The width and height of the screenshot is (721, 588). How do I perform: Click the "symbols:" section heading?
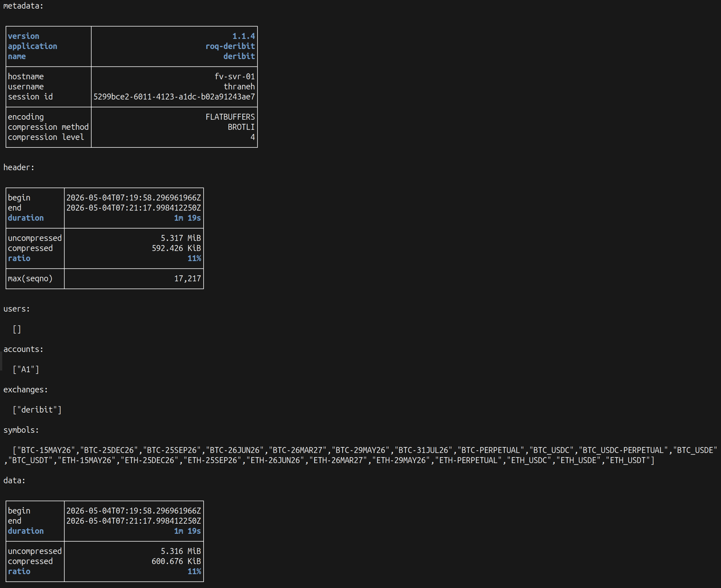tap(21, 430)
